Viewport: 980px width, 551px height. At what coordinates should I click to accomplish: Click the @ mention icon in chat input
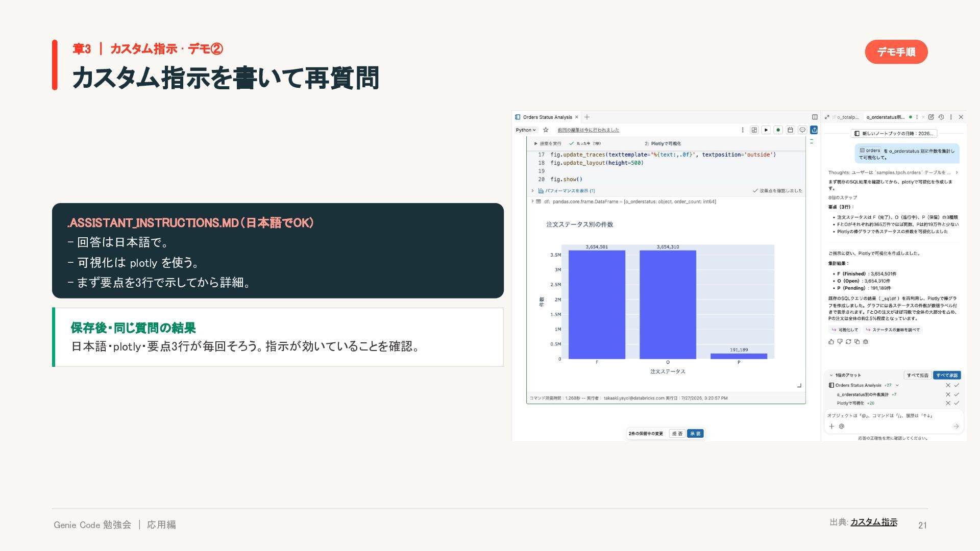842,427
